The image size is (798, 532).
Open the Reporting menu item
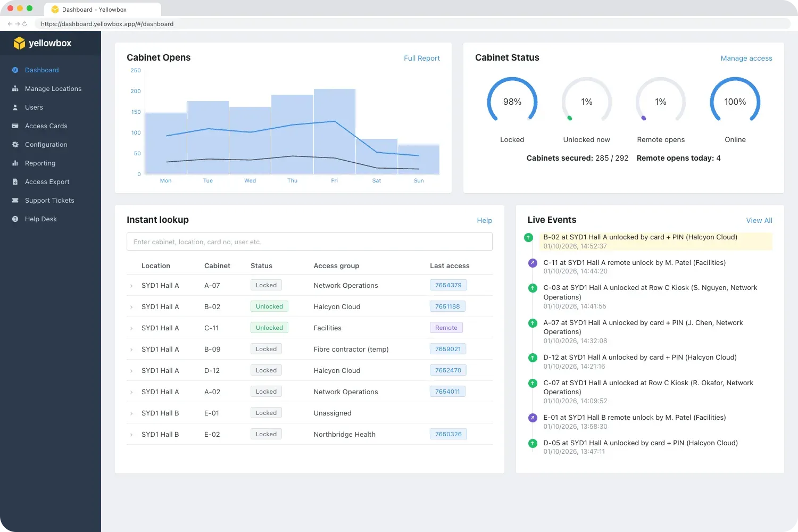[40, 163]
